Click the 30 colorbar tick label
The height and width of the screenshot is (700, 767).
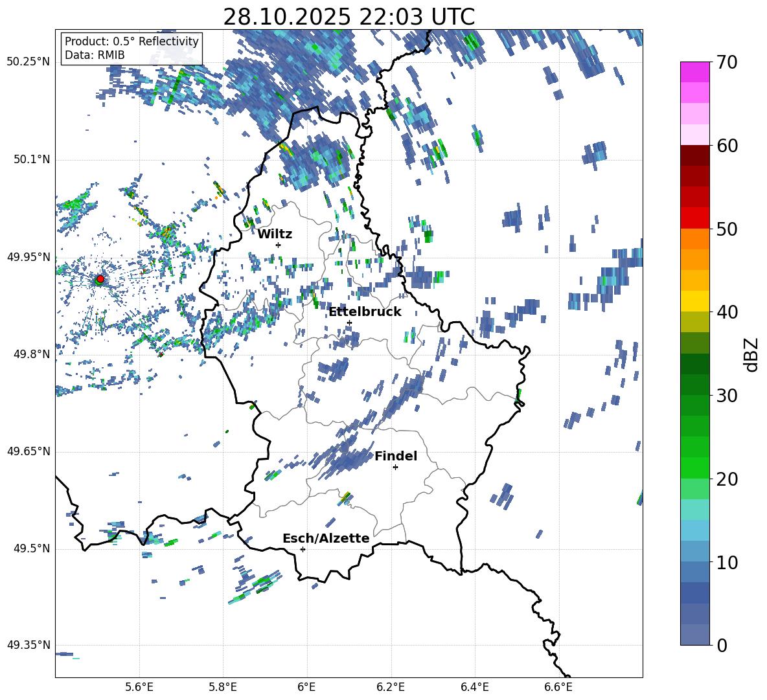727,396
